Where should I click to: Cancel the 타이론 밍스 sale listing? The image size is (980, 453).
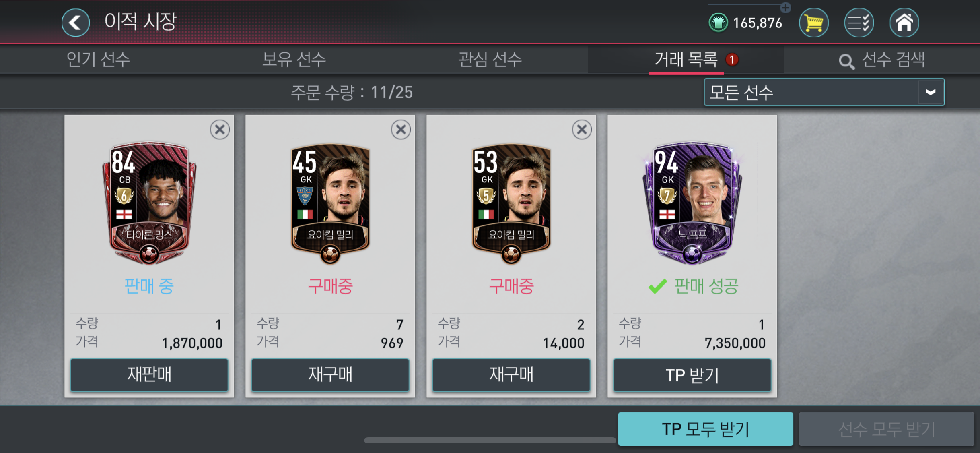point(220,130)
